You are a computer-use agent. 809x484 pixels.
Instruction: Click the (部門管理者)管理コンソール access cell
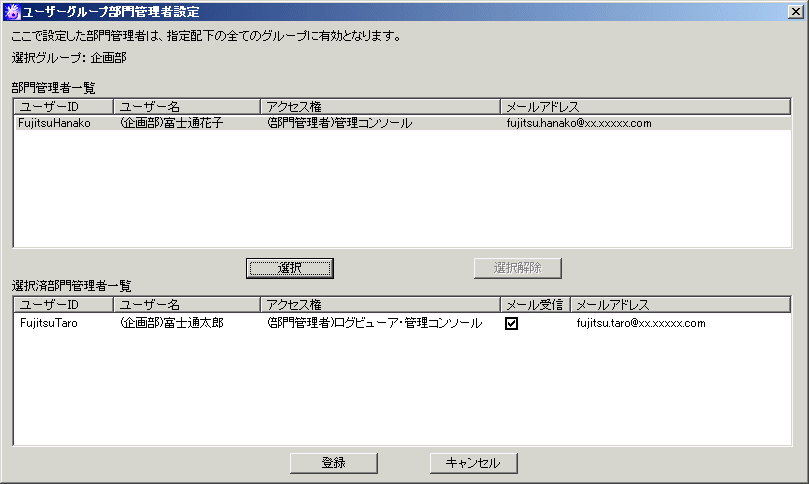[339, 123]
